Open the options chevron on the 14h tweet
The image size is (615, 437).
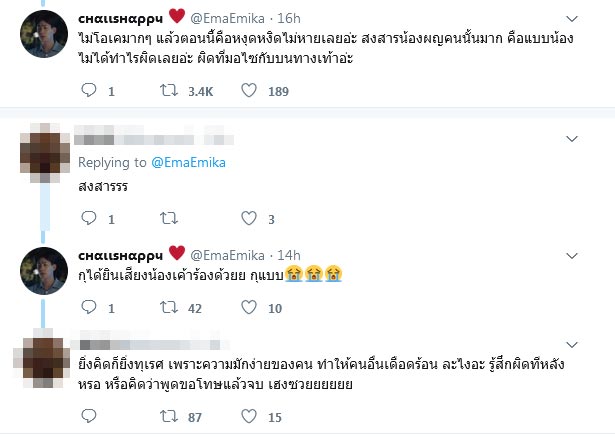(571, 253)
